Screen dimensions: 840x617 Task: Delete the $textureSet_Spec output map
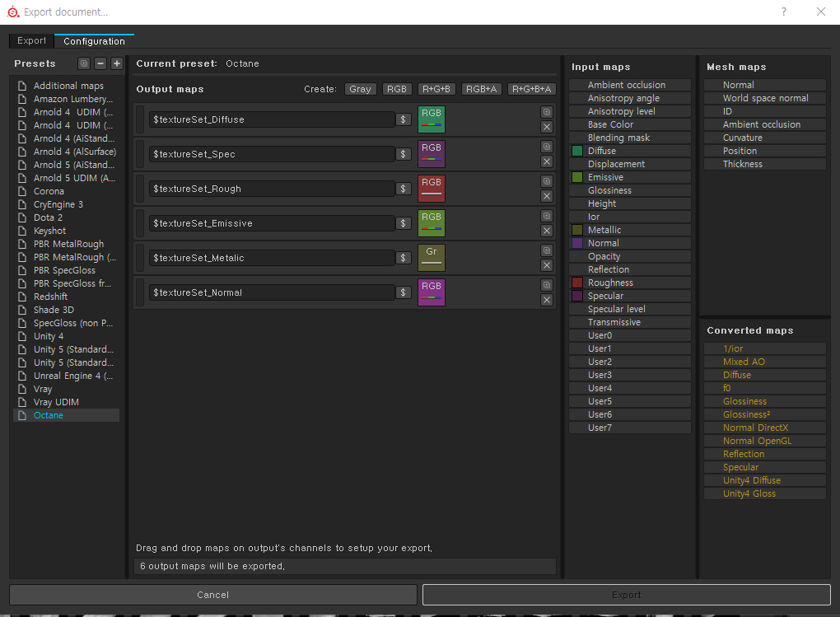(547, 161)
